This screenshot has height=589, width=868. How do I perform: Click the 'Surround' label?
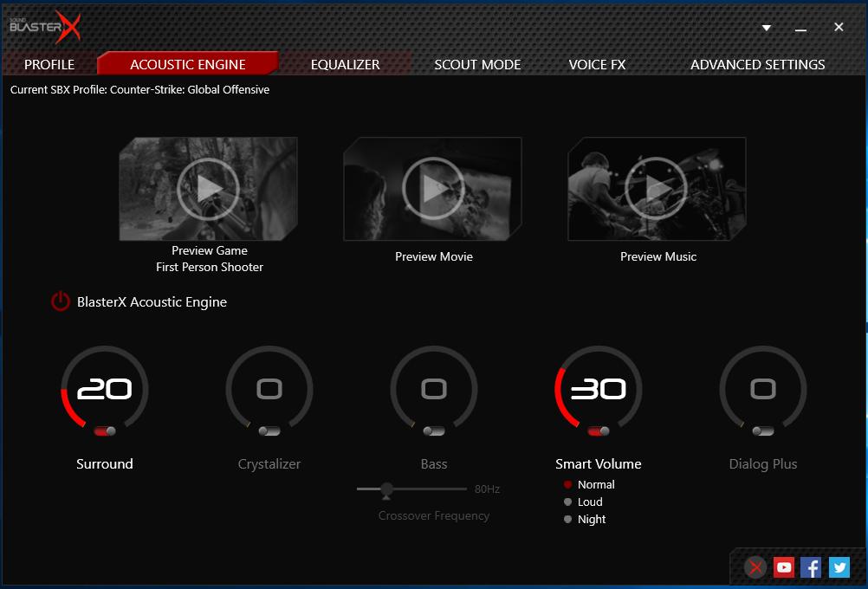tap(105, 464)
